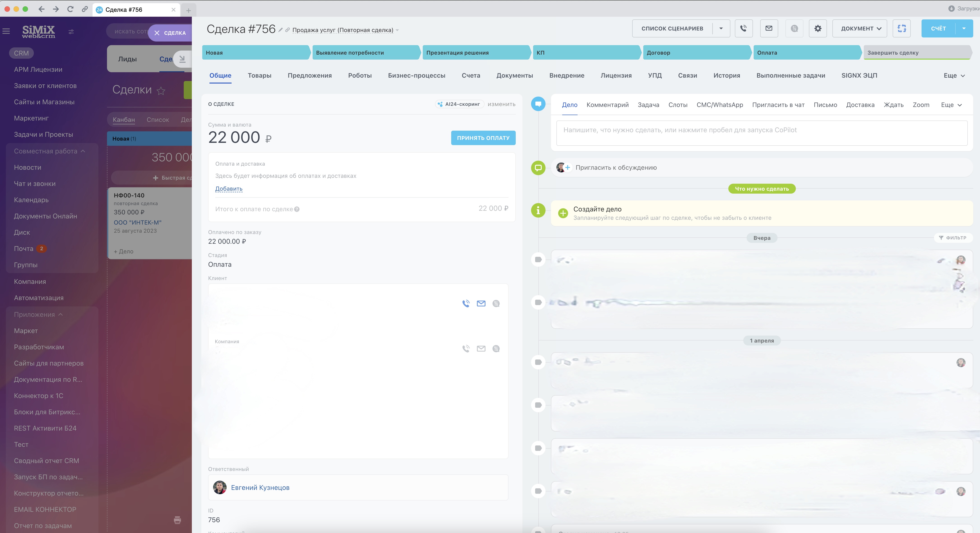The height and width of the screenshot is (533, 980).
Task: Collapse the Приложения sidebar section
Action: (x=60, y=314)
